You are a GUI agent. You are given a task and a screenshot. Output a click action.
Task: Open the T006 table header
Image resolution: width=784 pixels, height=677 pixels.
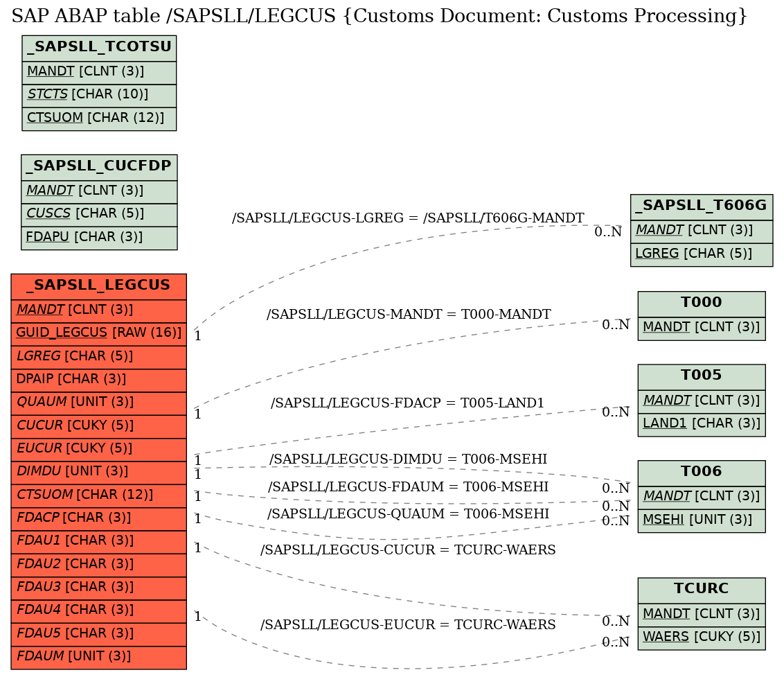702,473
